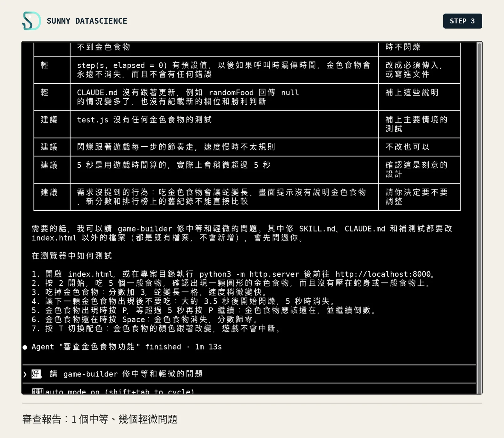Click the bullet dot before Agent finished line

(x=25, y=347)
